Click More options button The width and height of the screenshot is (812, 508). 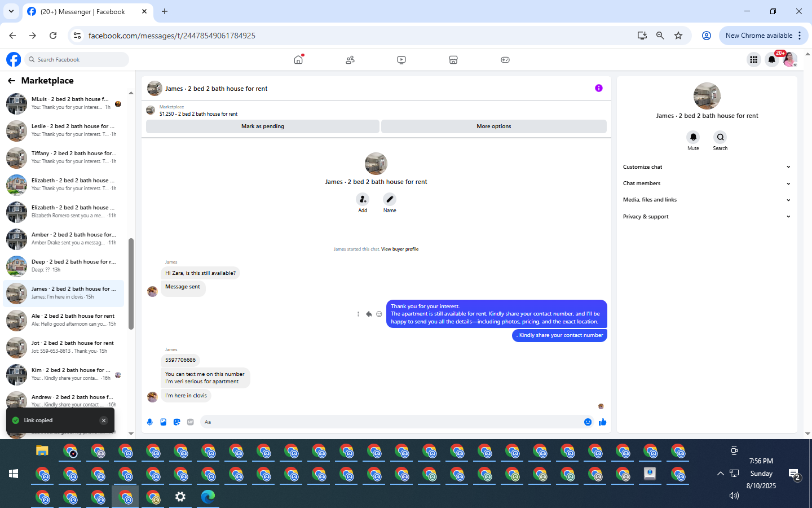tap(494, 126)
